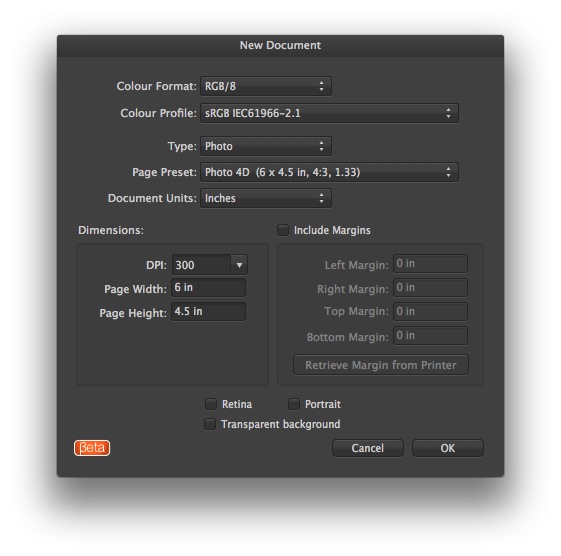This screenshot has height=556, width=561.
Task: Click Retrieve Margin from Printer button
Action: [x=381, y=365]
